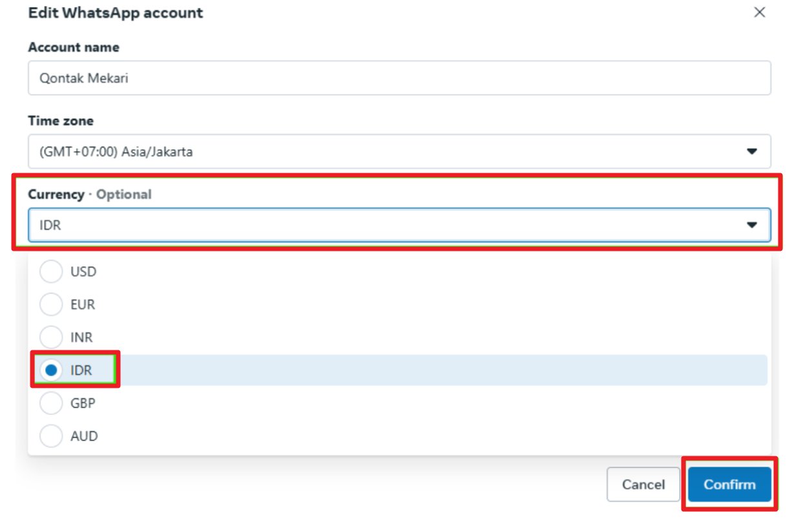Select the USD radio button
The image size is (812, 519).
[x=51, y=271]
